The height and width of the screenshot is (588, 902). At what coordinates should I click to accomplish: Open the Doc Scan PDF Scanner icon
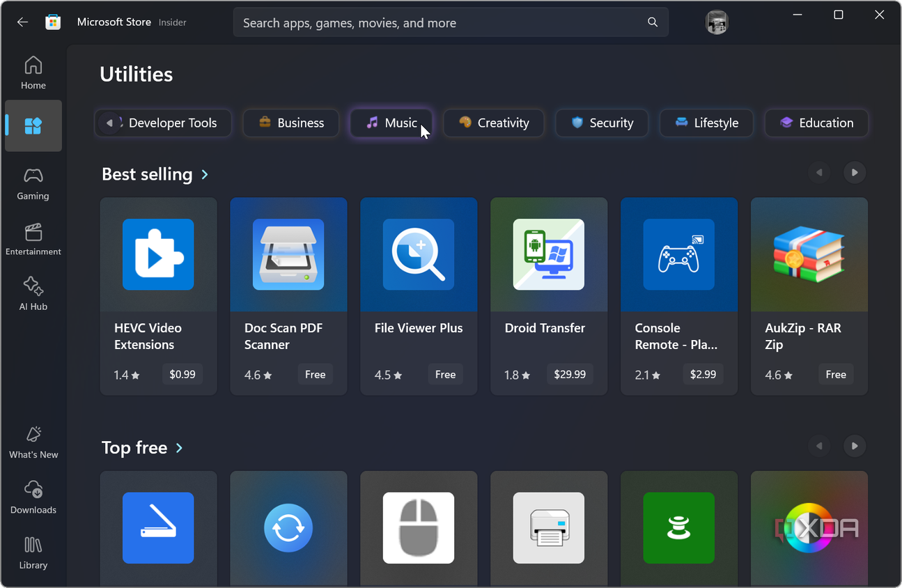288,254
